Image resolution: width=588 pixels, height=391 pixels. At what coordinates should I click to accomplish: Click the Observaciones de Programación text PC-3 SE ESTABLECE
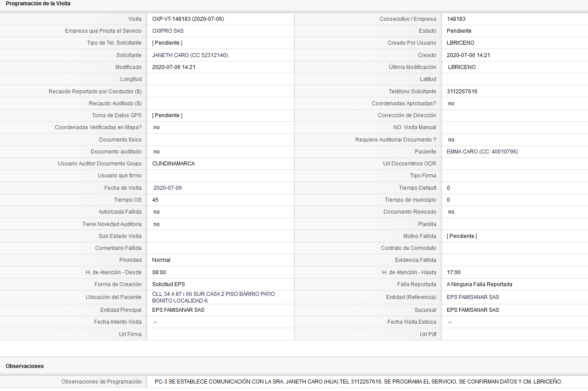[358, 381]
